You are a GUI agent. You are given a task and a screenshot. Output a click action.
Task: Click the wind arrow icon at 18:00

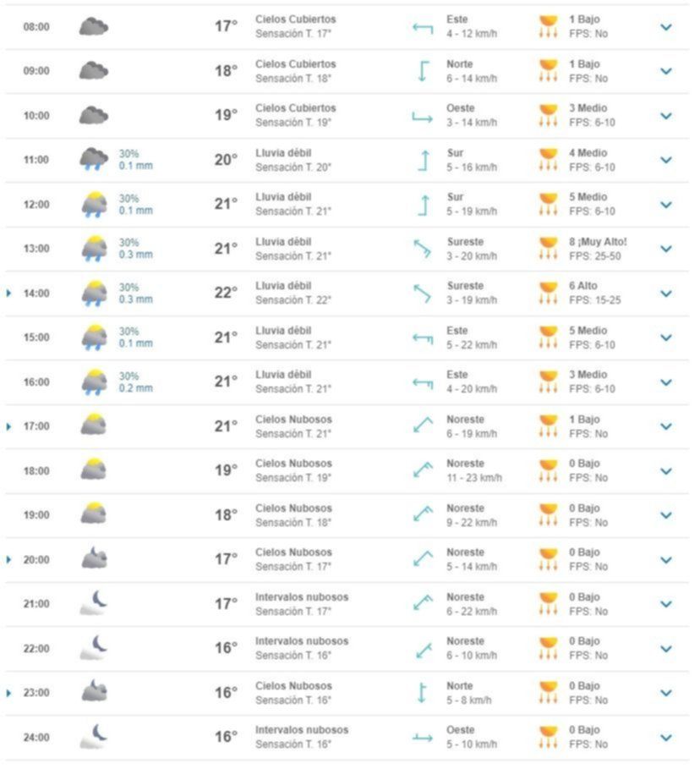point(423,470)
